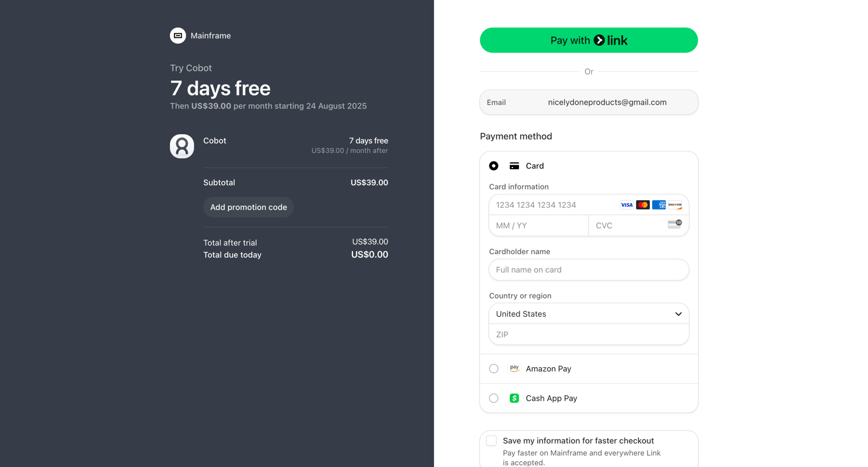868x467 pixels.
Task: Click the Mainframe merchant name
Action: (211, 36)
